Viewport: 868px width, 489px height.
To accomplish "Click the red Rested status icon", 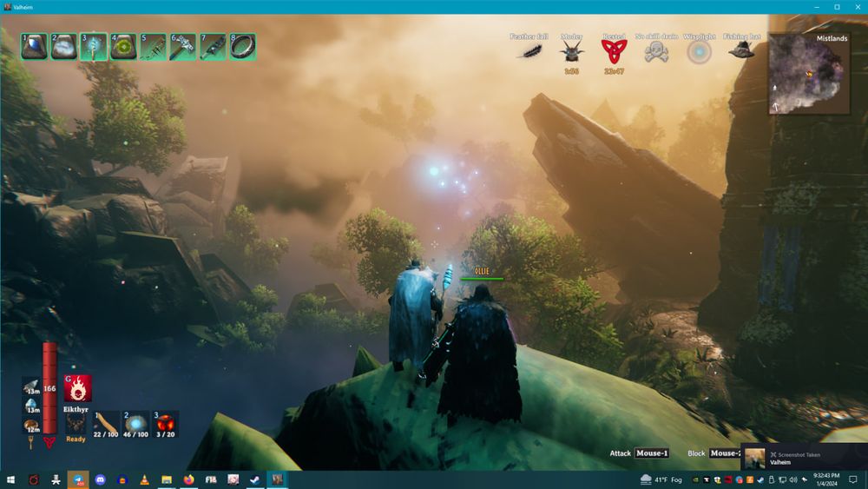I will click(x=614, y=51).
